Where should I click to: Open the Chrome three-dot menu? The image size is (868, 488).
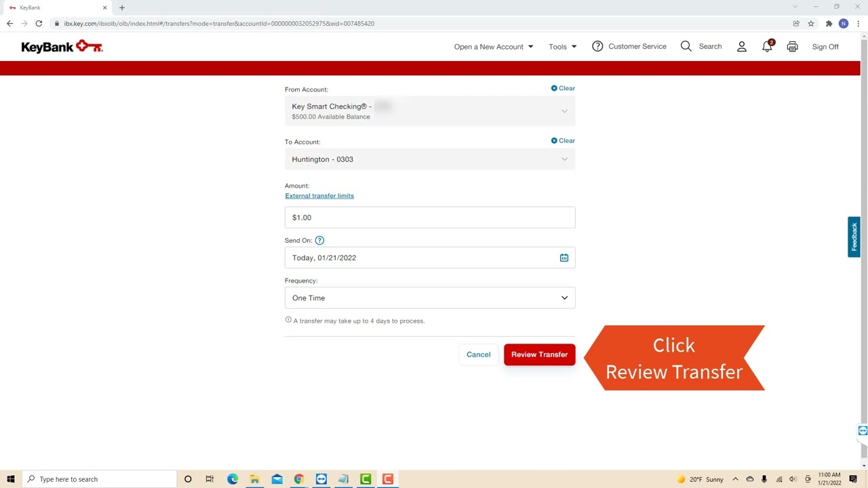point(858,23)
